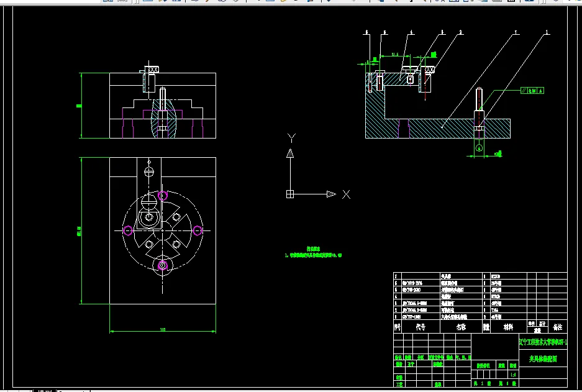The width and height of the screenshot is (582, 392).
Task: Select the X axis label
Action: click(x=346, y=194)
